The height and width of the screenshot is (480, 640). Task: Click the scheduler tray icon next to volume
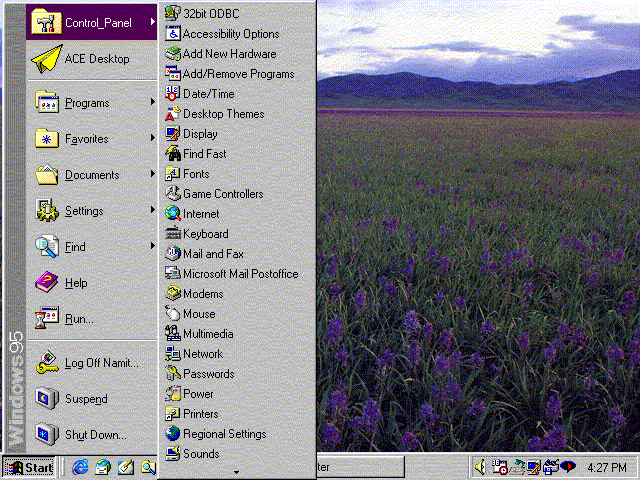(x=500, y=467)
